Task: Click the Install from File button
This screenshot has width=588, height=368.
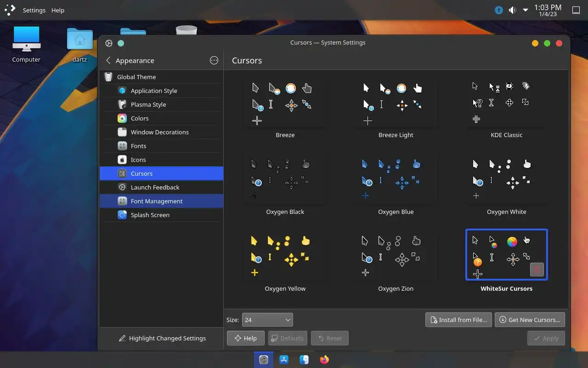Action: tap(458, 320)
